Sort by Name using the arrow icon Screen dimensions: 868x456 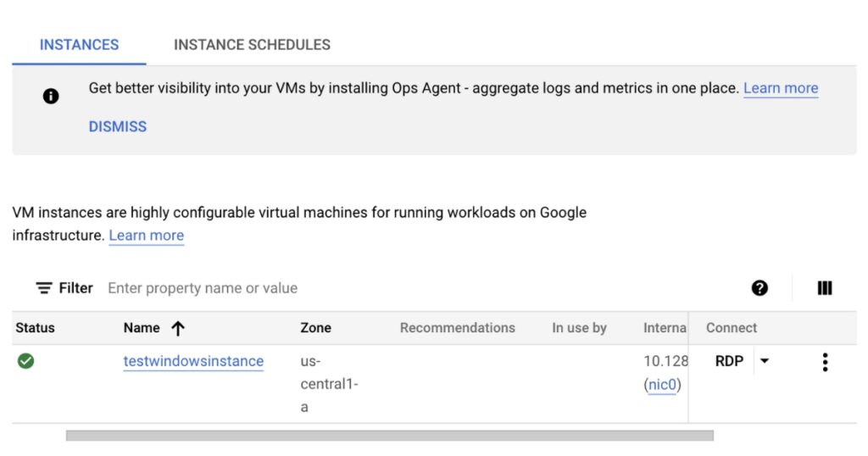(x=178, y=328)
